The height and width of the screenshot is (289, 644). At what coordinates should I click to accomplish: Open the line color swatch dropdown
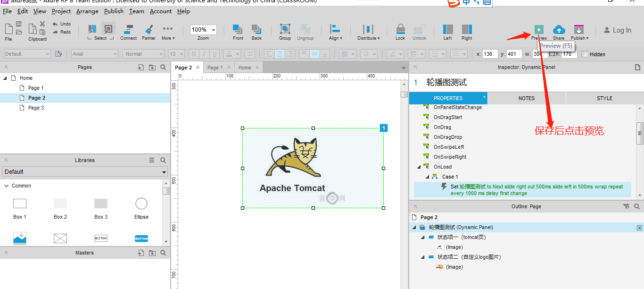coord(395,54)
